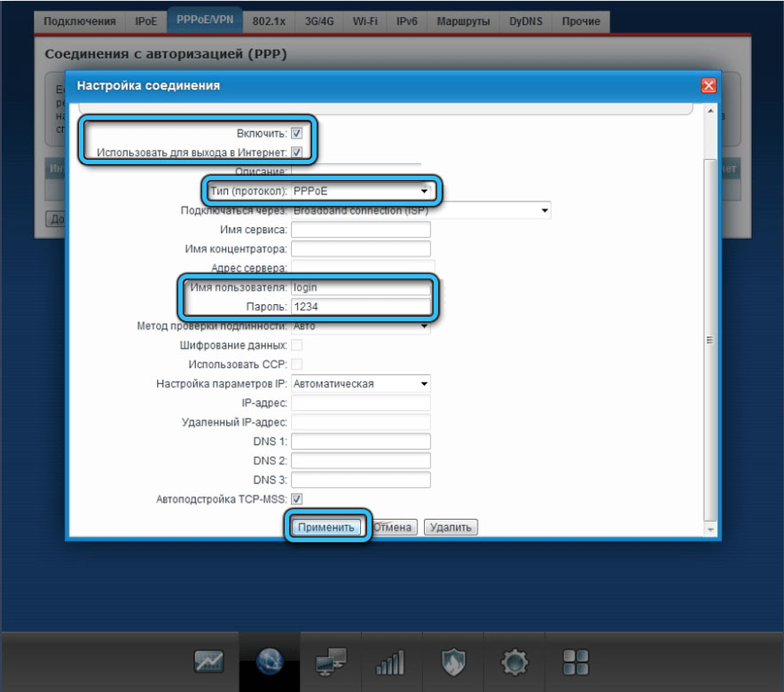Switch to the Wi-Fi tab
Screen dimensions: 784x692
pyautogui.click(x=365, y=21)
